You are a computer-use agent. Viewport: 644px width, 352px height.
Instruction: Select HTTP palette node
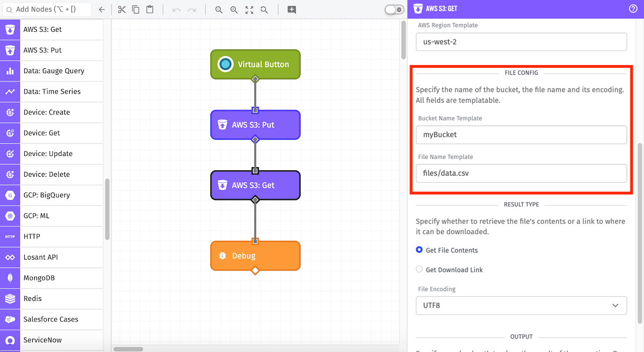52,236
